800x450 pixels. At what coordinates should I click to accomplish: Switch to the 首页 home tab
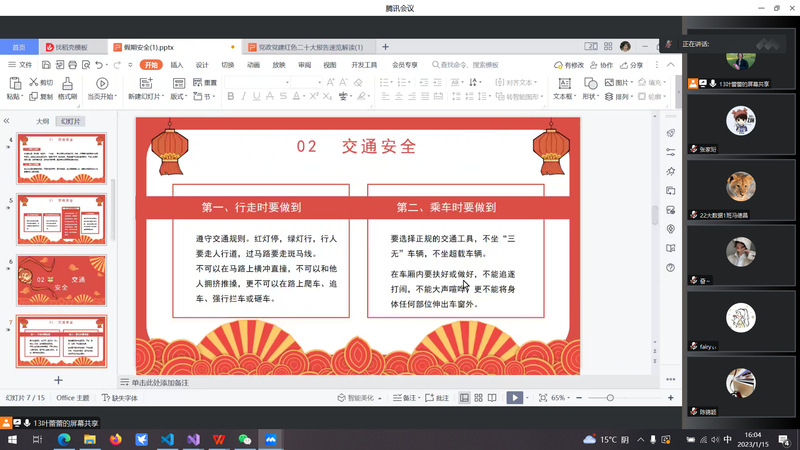click(19, 47)
